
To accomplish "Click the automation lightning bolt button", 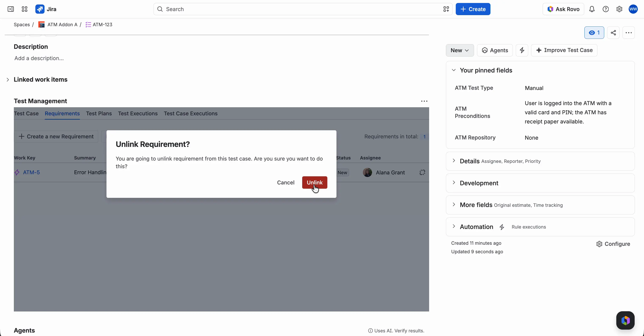I will (x=522, y=50).
